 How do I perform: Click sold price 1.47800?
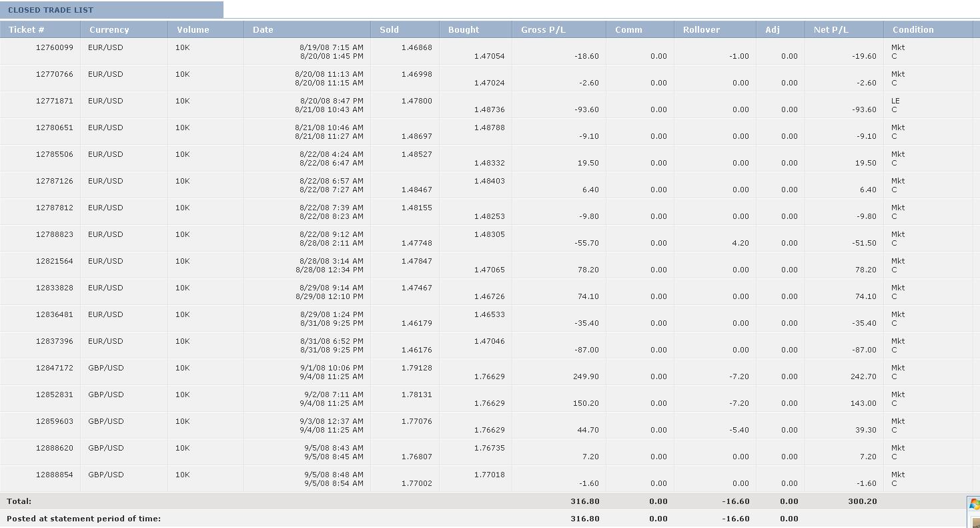point(417,101)
